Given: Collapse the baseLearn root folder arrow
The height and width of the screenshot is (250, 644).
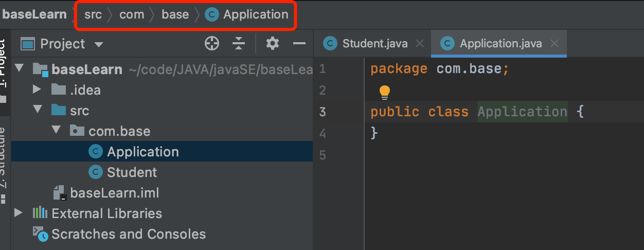Looking at the screenshot, I should 19,69.
